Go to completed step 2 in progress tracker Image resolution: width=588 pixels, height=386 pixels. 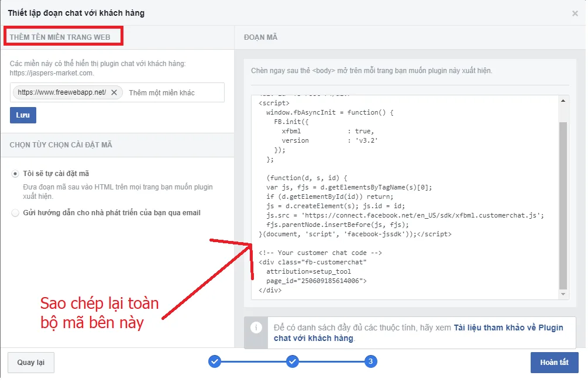click(293, 361)
